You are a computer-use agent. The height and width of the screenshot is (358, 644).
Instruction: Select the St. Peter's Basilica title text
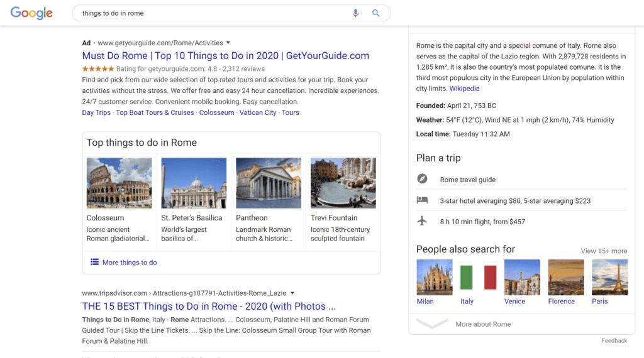pos(192,218)
